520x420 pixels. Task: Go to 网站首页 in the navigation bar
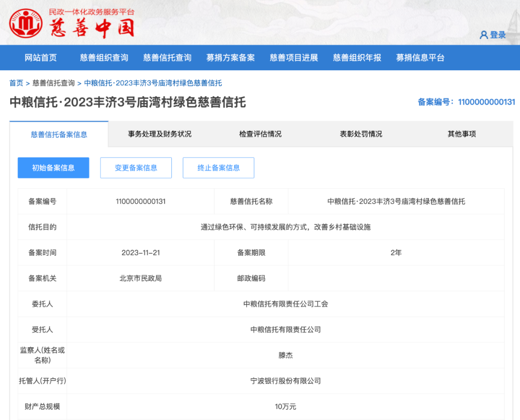[x=41, y=58]
